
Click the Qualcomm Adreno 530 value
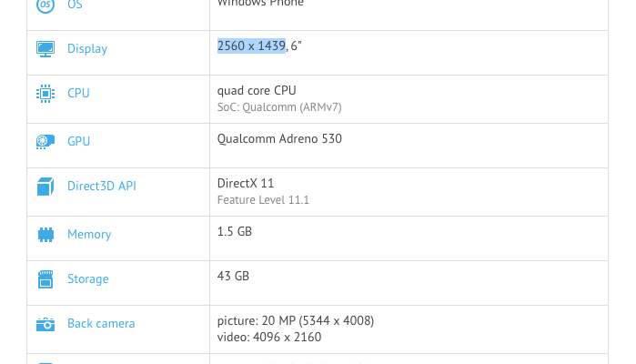(x=279, y=139)
